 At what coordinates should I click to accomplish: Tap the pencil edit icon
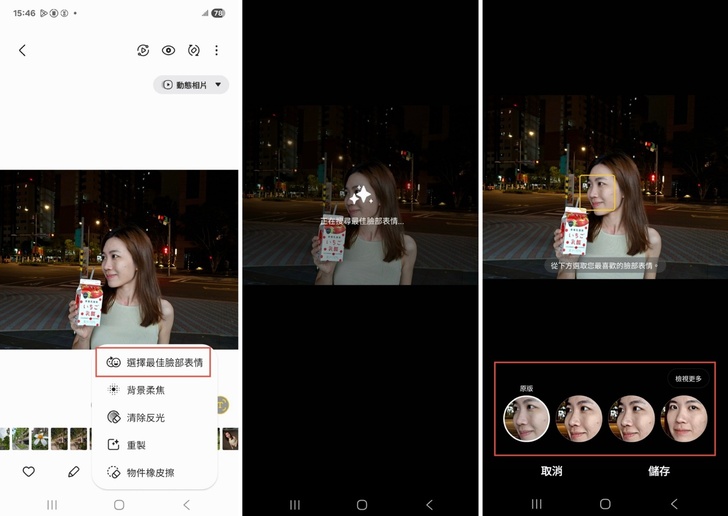[x=73, y=472]
